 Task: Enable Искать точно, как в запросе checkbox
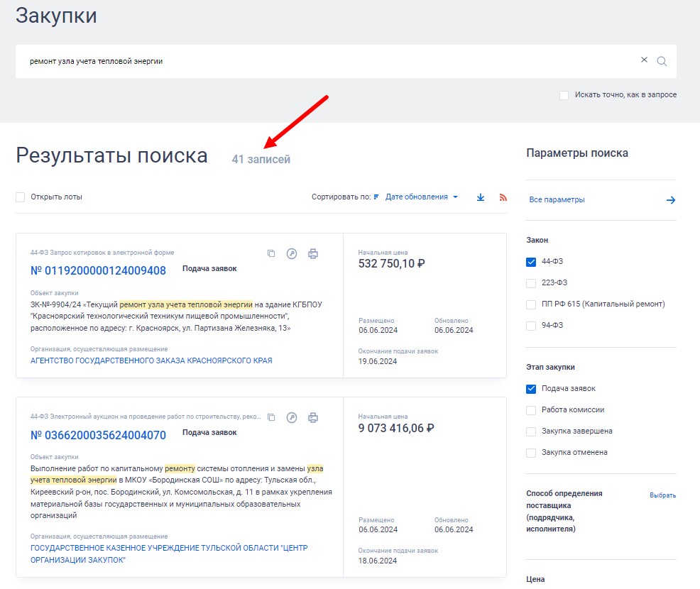pos(564,95)
